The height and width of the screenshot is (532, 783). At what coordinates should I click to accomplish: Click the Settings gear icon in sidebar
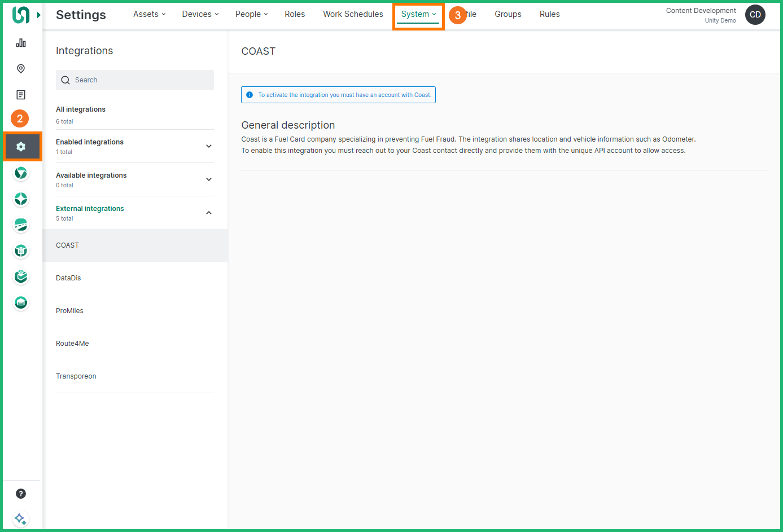click(21, 147)
